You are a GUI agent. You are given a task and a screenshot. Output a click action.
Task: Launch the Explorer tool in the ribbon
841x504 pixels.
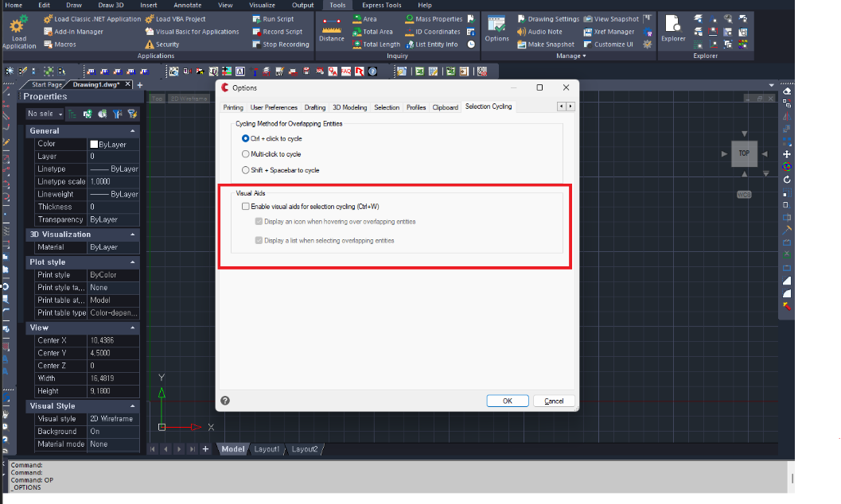tap(672, 25)
